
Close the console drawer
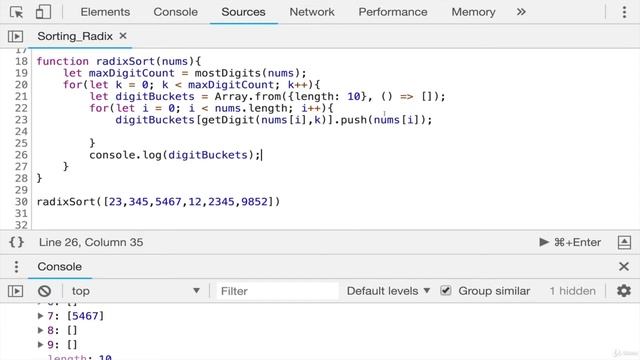(x=624, y=267)
